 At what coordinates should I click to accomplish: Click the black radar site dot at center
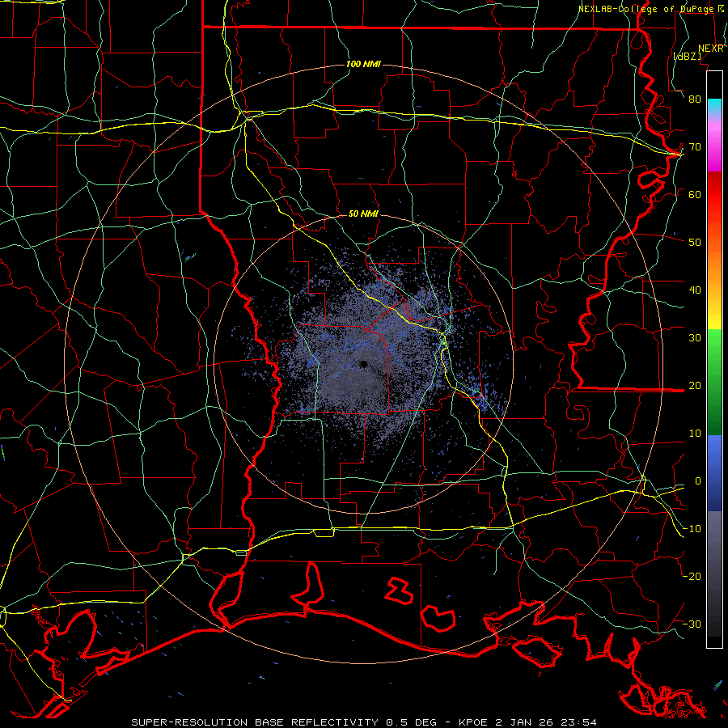(x=363, y=365)
